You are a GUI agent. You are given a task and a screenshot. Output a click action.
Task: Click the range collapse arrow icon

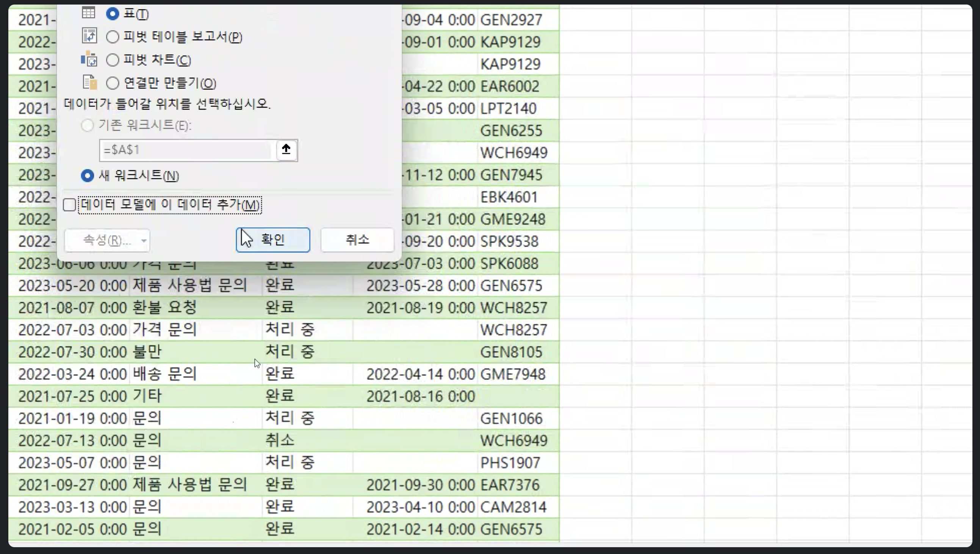click(286, 150)
